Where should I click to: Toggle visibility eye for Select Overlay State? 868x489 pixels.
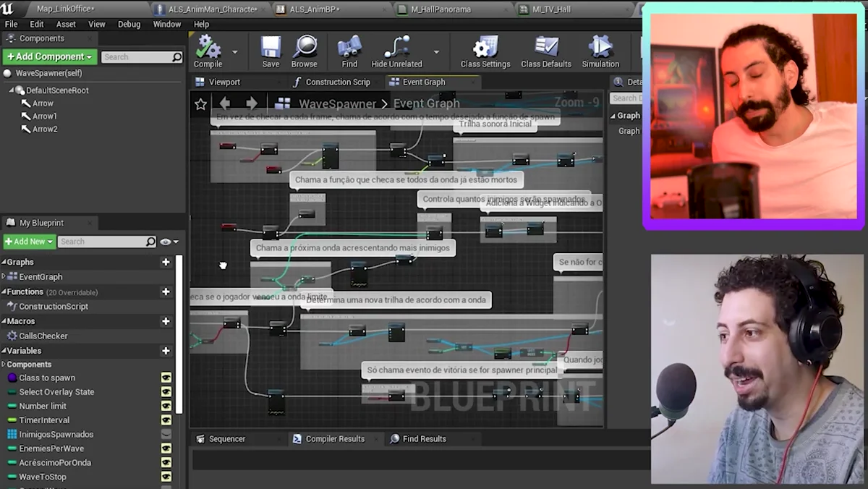pyautogui.click(x=166, y=392)
